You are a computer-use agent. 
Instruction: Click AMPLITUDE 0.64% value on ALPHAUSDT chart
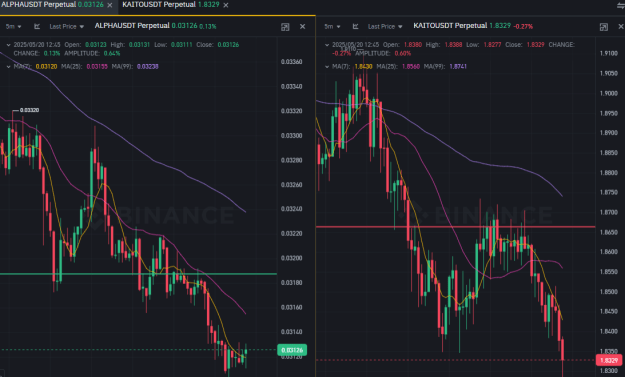[x=112, y=53]
